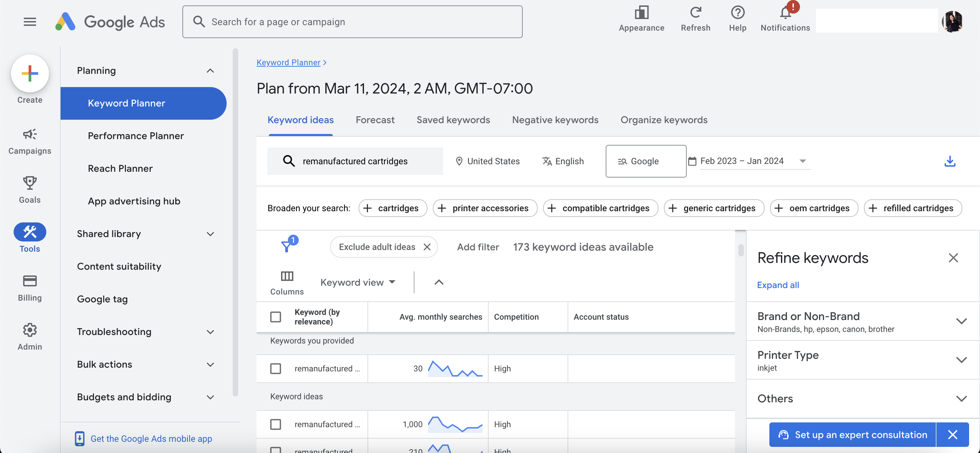The width and height of the screenshot is (980, 453).
Task: Click the calendar icon for date range
Action: click(692, 161)
